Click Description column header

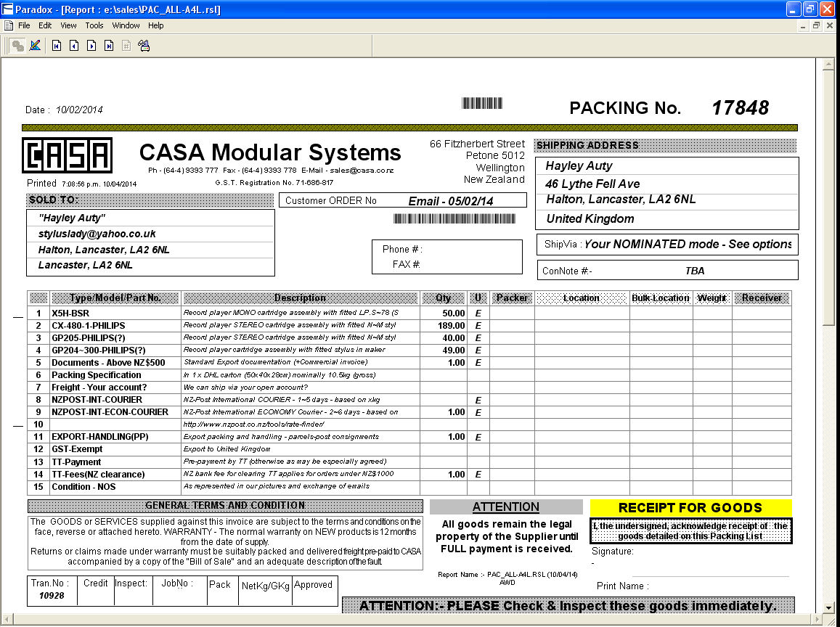tap(300, 298)
